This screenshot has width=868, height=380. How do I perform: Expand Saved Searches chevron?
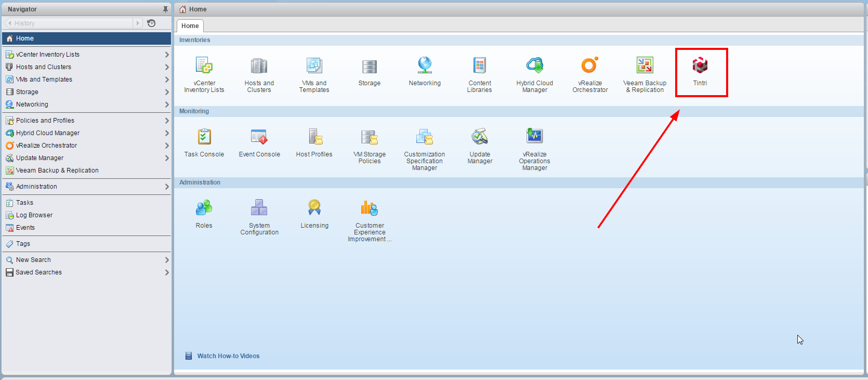point(167,272)
